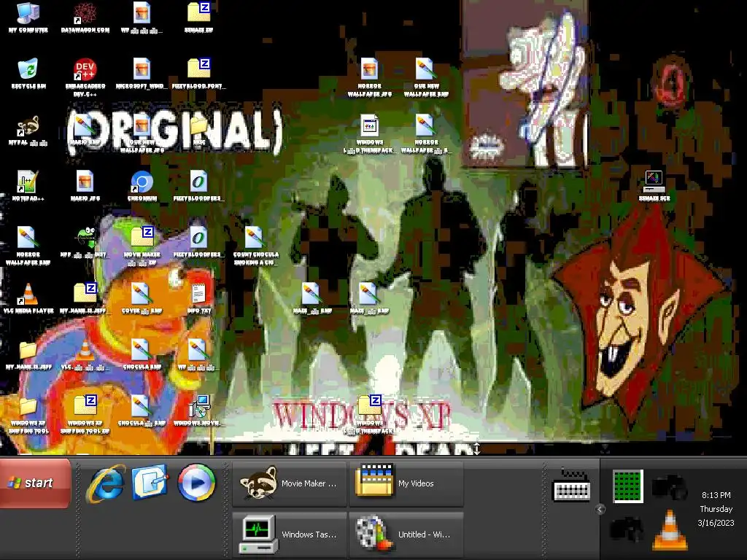Image resolution: width=747 pixels, height=560 pixels.
Task: Open the Cover BMP file
Action: point(142,298)
